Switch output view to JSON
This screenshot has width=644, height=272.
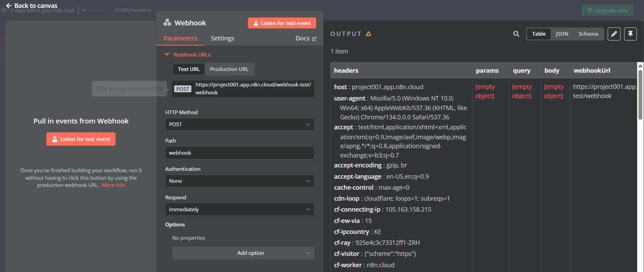coord(561,34)
